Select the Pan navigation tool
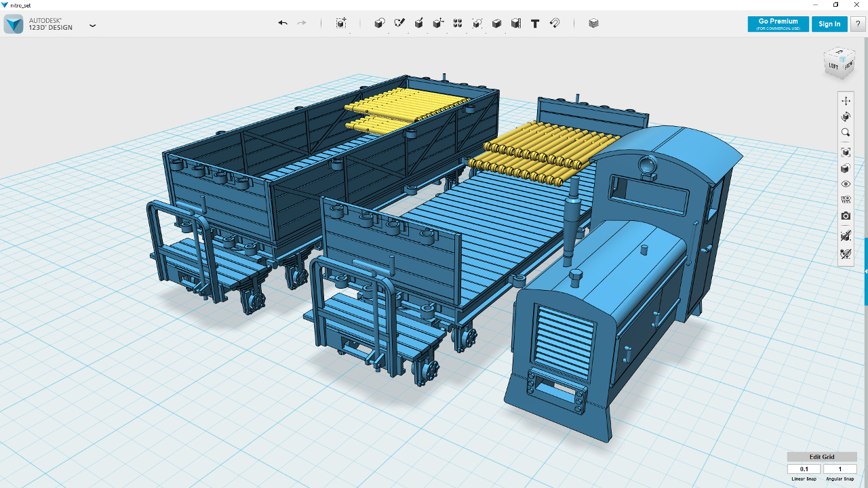The height and width of the screenshot is (488, 868). (x=846, y=101)
